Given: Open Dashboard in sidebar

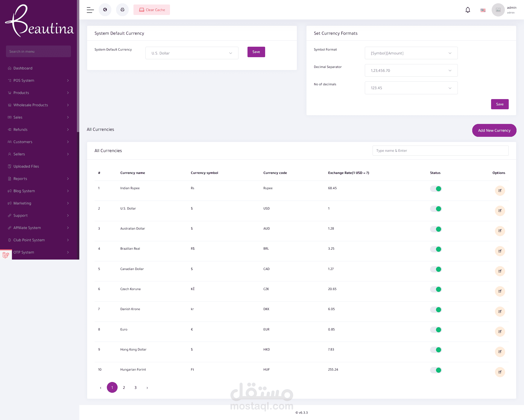Looking at the screenshot, I should 38,68.
